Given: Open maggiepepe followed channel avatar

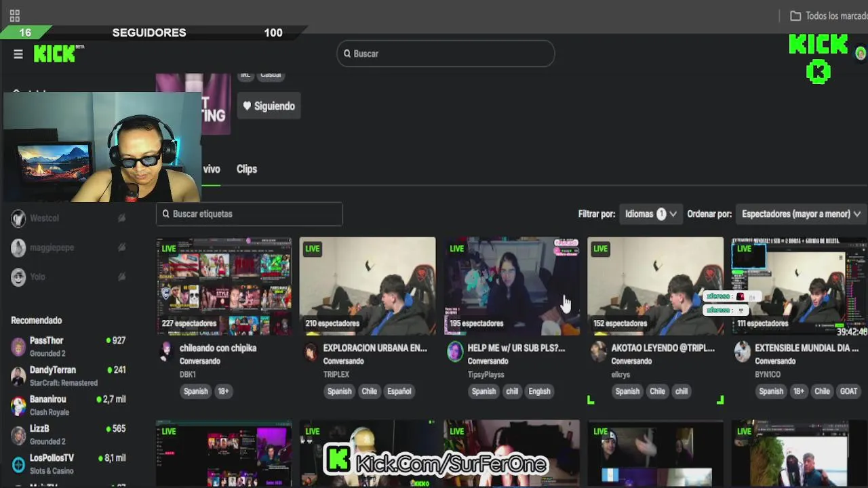Looking at the screenshot, I should click(x=18, y=247).
